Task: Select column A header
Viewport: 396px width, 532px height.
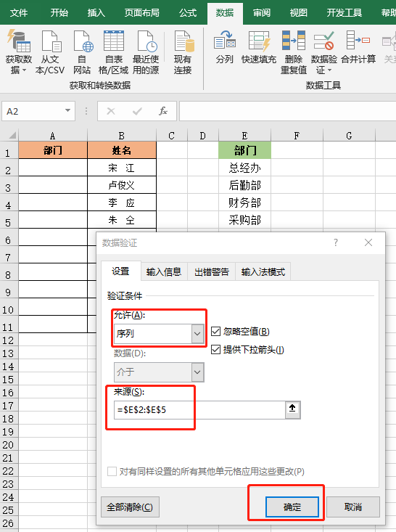Action: coord(52,136)
